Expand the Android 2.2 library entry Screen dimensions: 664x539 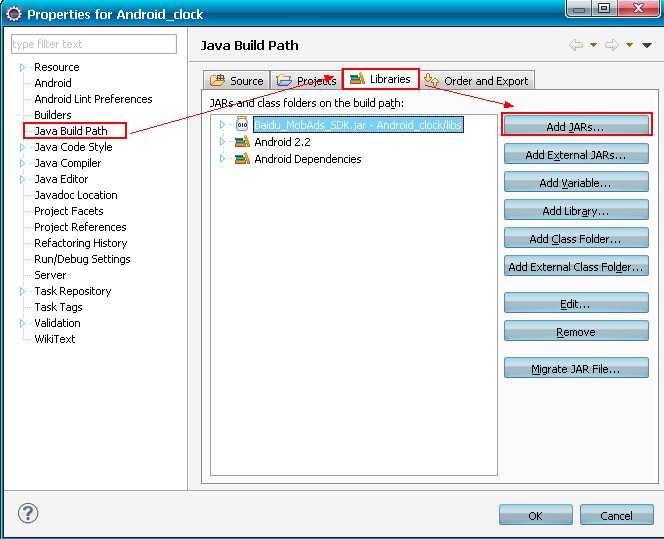pyautogui.click(x=222, y=141)
